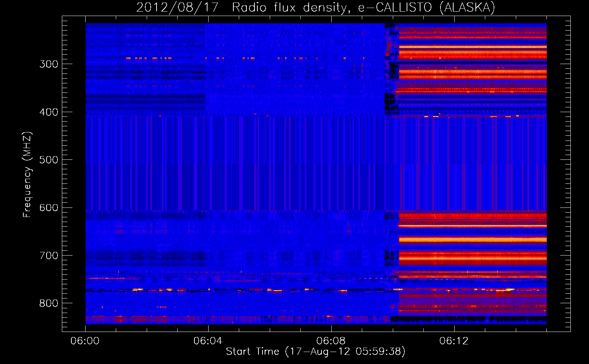Click the 400 frequency tick label

pyautogui.click(x=49, y=112)
